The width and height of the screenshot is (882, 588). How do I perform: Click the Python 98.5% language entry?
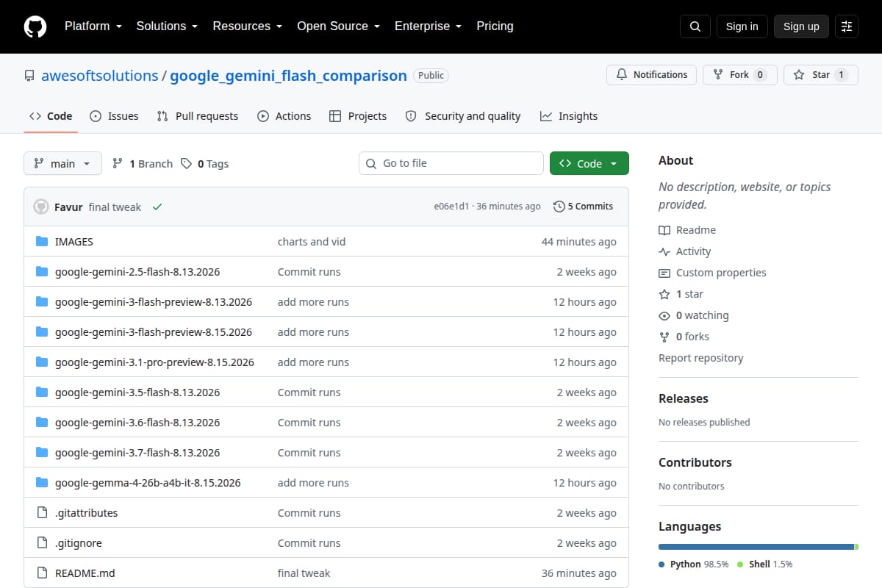[694, 564]
